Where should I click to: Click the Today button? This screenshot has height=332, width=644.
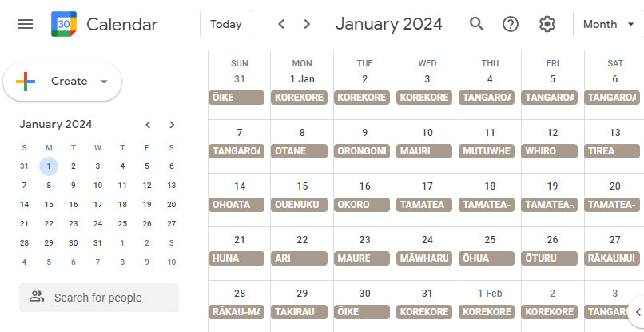point(226,24)
